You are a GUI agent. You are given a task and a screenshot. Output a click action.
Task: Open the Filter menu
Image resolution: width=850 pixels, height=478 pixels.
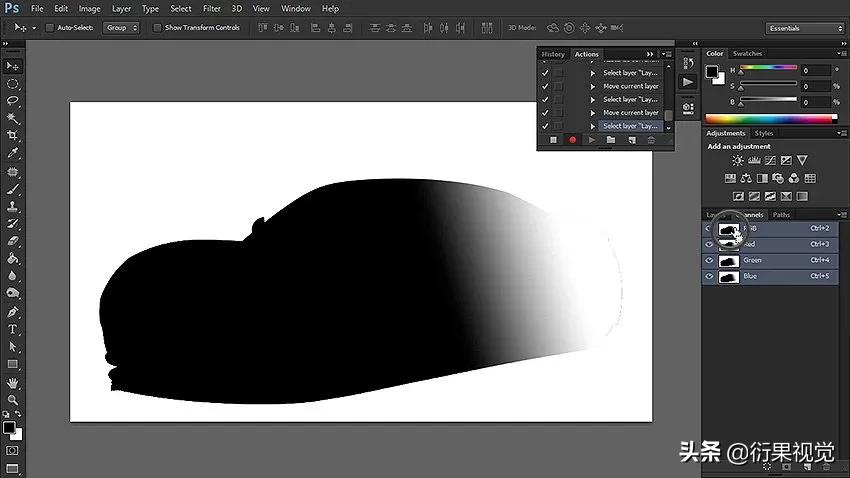point(211,9)
